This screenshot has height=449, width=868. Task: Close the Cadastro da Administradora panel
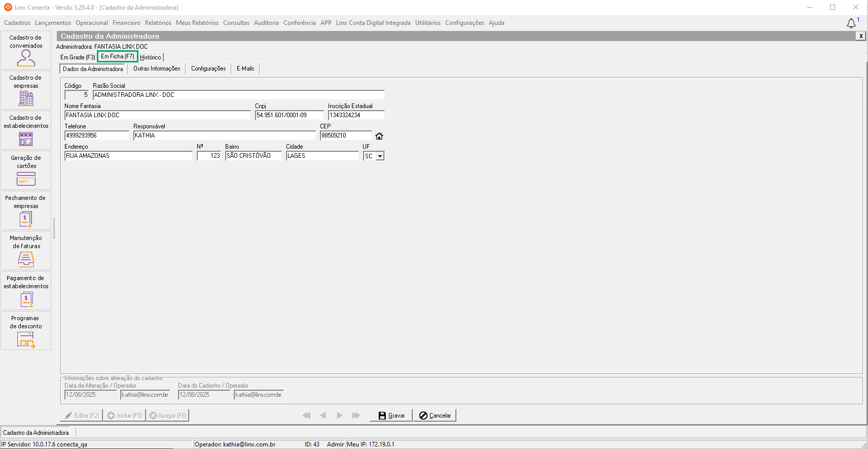[x=861, y=36]
